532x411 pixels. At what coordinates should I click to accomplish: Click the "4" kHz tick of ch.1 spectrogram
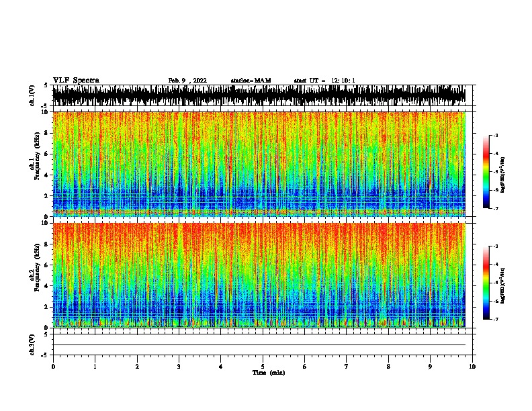coord(47,175)
